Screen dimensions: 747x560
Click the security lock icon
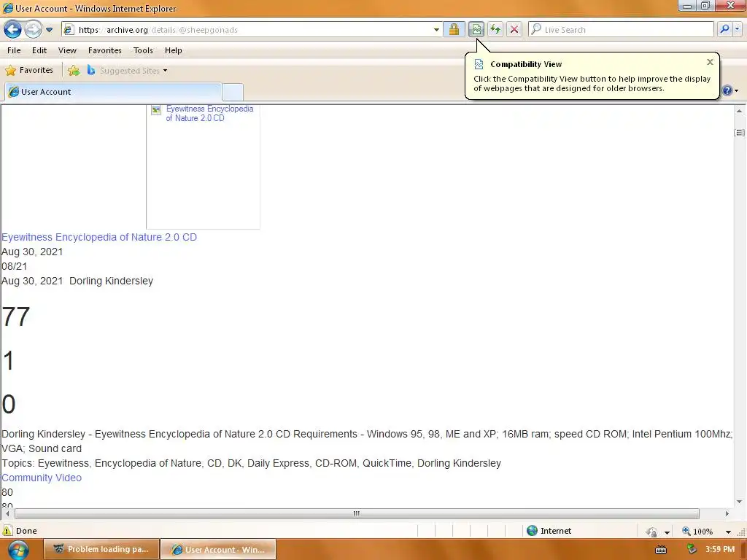coord(454,29)
